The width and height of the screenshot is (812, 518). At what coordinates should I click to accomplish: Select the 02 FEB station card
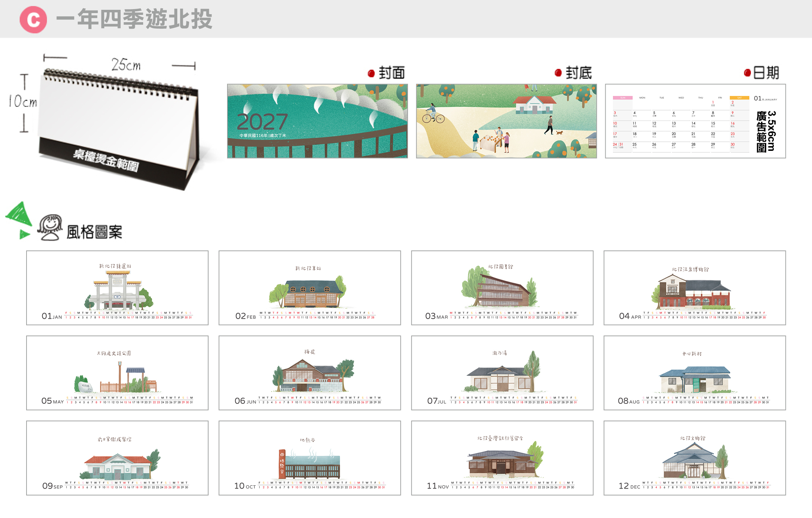click(310, 288)
